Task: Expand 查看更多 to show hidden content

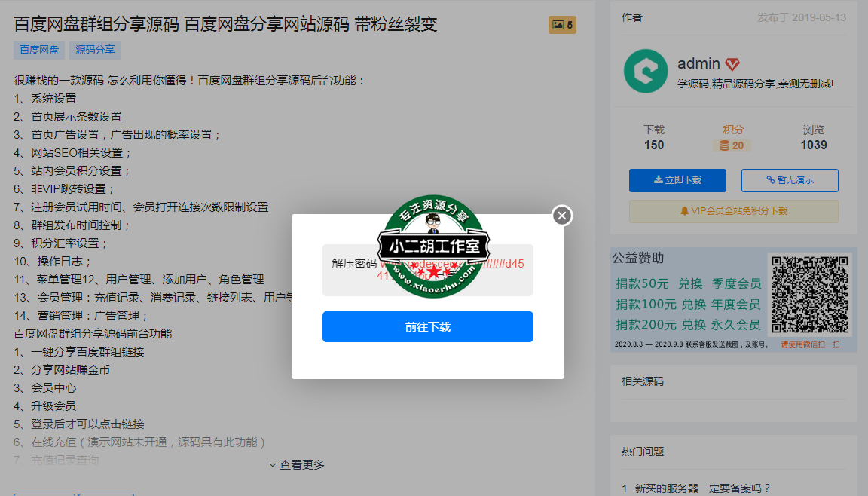Action: 298,464
